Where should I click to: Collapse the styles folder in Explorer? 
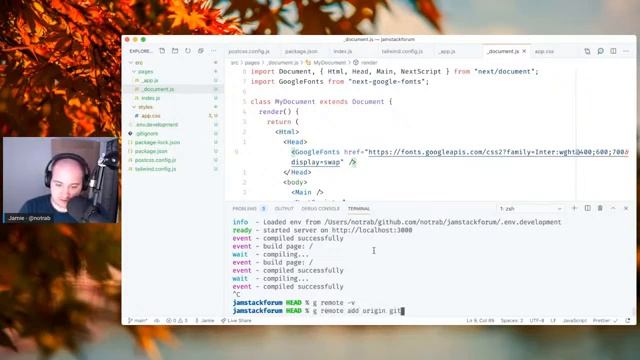pyautogui.click(x=145, y=107)
